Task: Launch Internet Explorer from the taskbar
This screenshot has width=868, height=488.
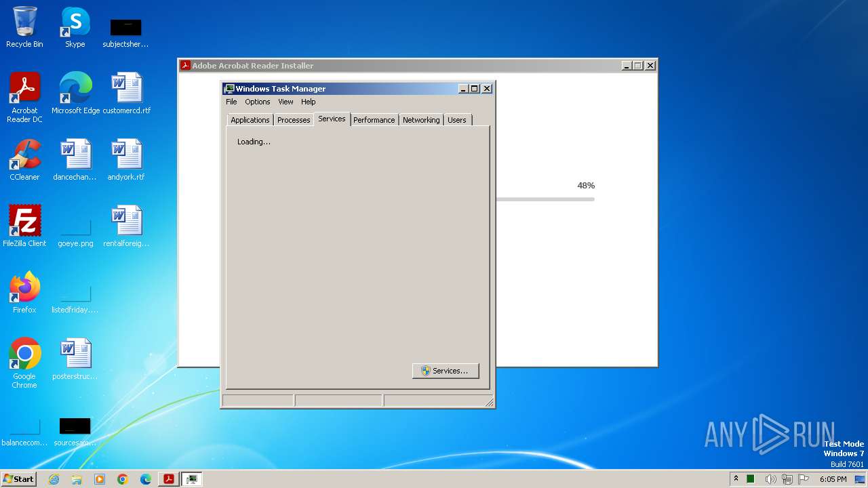Action: point(54,479)
